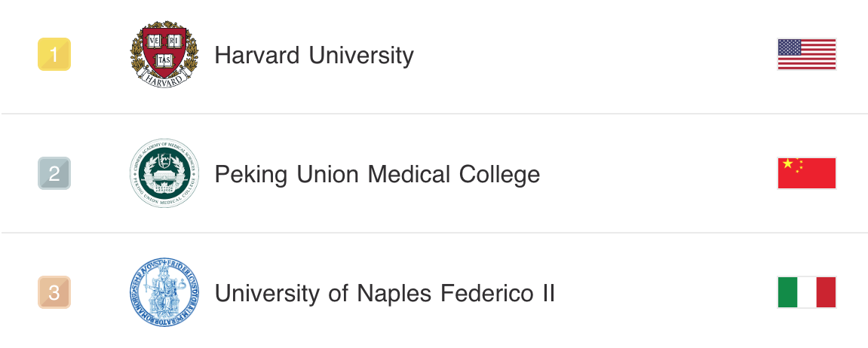Viewport: 868px width, 348px height.
Task: Open the Harvard University link
Action: (x=314, y=55)
